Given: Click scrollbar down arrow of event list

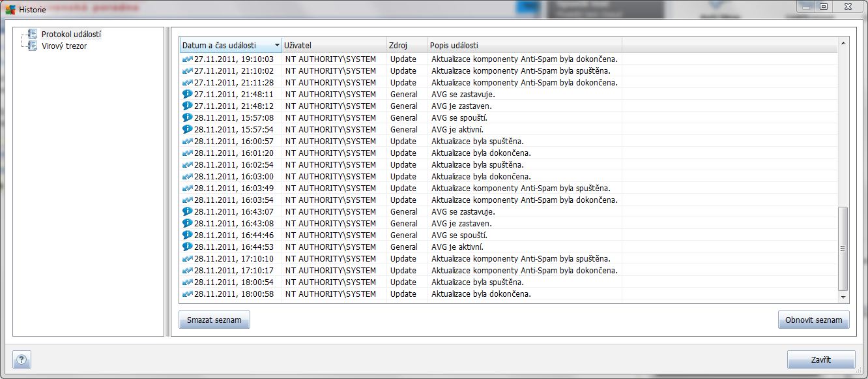Looking at the screenshot, I should pyautogui.click(x=843, y=297).
